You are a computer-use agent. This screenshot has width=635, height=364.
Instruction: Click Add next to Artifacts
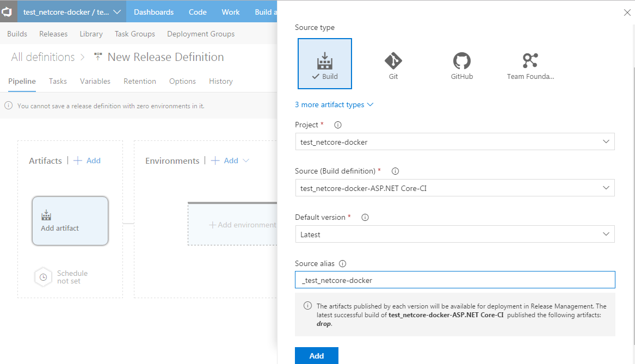[x=87, y=161]
